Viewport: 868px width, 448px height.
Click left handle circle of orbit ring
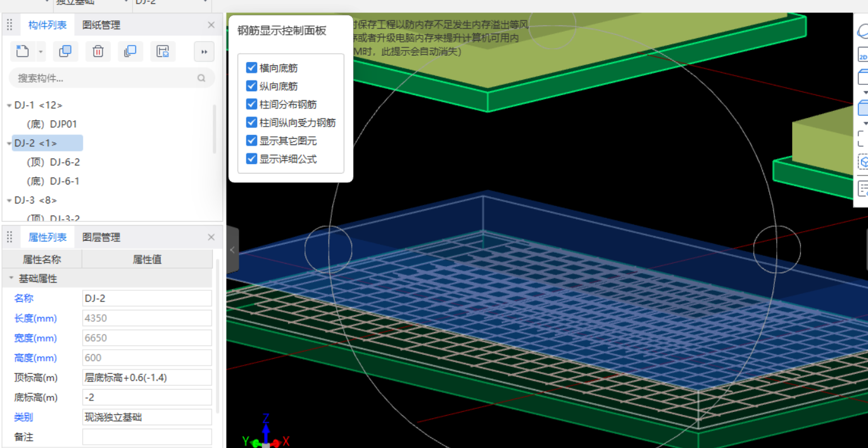328,250
